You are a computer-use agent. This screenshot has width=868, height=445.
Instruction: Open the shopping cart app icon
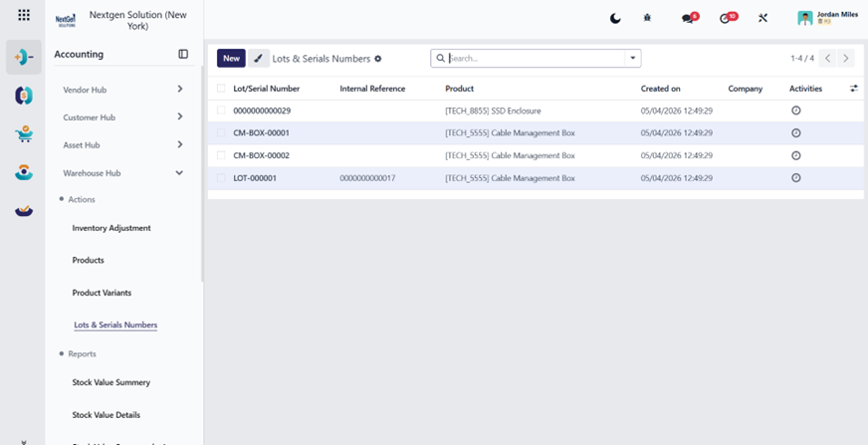[24, 134]
